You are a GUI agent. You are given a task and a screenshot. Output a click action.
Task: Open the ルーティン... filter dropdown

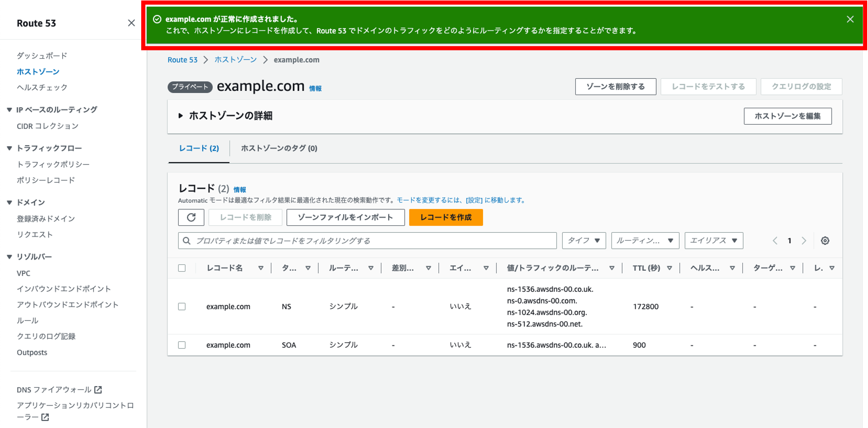[645, 241]
